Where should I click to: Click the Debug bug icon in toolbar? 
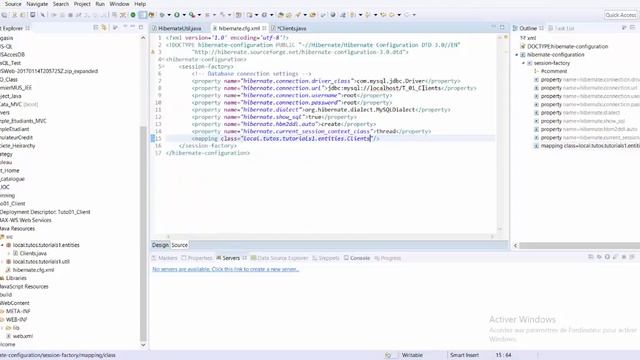tap(162, 15)
